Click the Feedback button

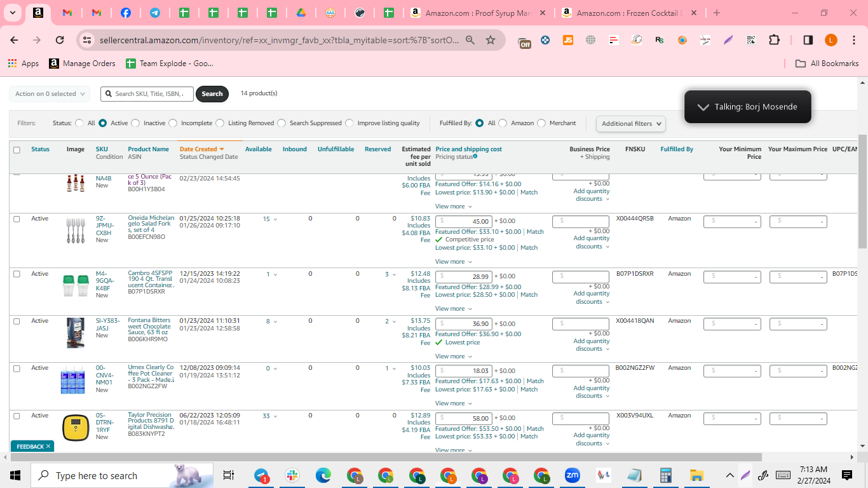(x=30, y=447)
